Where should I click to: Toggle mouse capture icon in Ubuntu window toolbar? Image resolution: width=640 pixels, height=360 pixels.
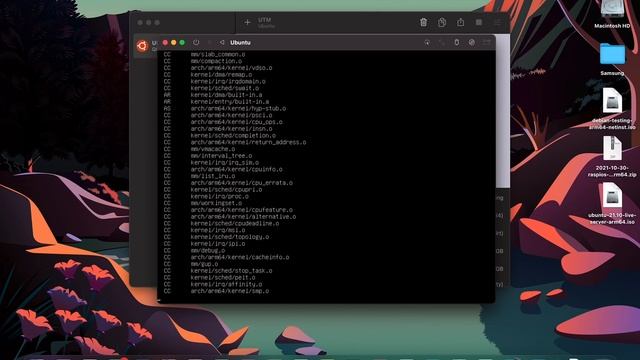coord(427,42)
